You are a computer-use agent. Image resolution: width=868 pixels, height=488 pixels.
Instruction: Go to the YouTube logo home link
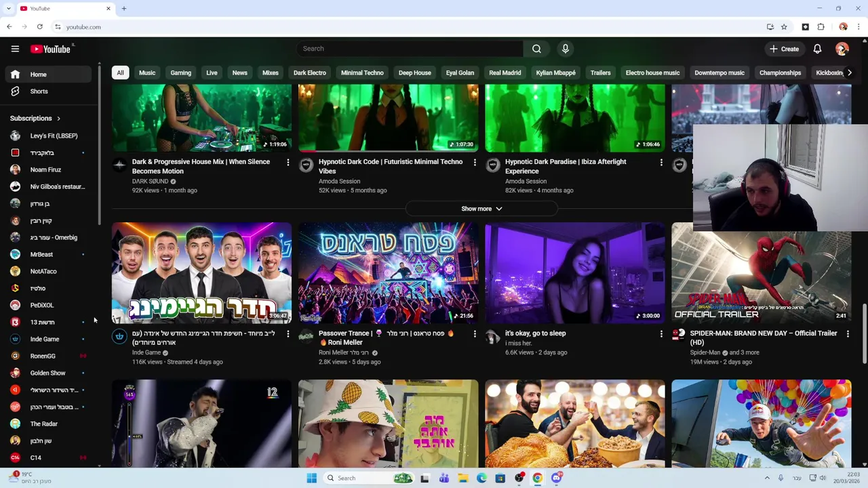coord(52,49)
